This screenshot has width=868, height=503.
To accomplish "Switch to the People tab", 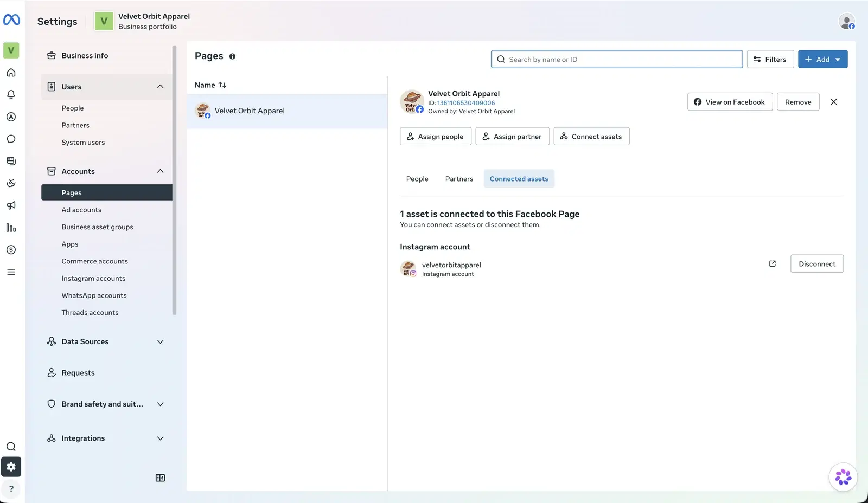I will [x=417, y=179].
